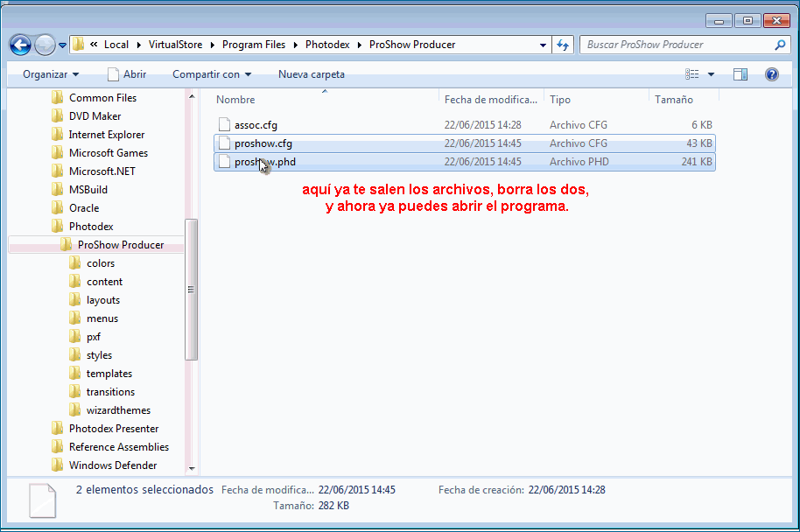The image size is (800, 532).
Task: Open Common Files folder in tree
Action: 102,97
